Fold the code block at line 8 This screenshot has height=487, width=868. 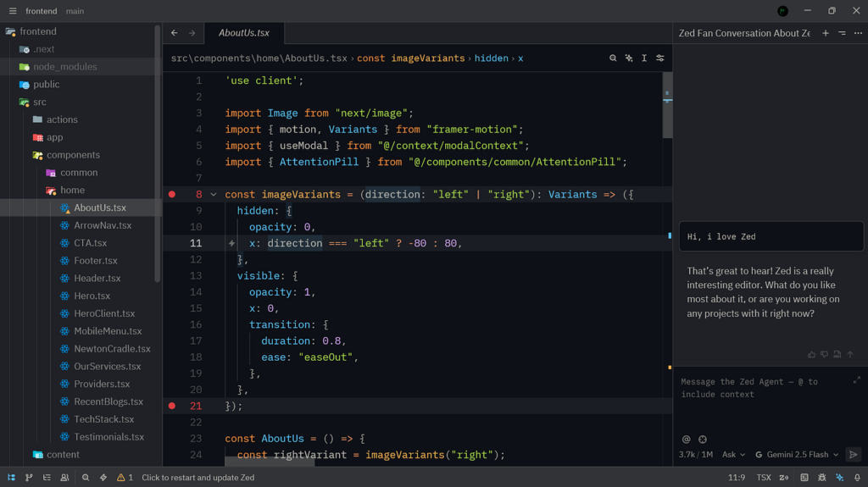click(214, 194)
